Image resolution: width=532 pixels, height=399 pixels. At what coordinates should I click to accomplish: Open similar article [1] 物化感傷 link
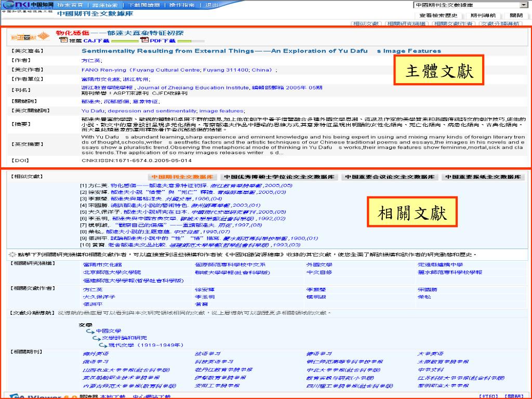158,185
